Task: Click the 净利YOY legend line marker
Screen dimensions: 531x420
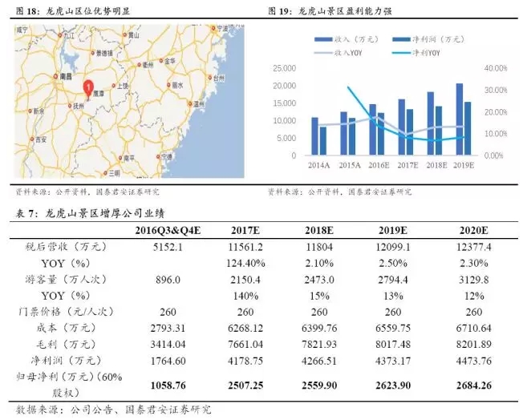Action: 401,53
